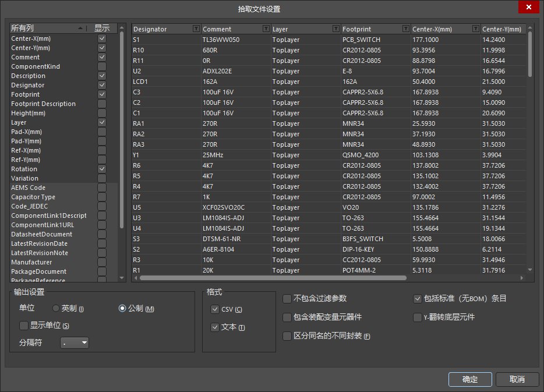Viewport: 544px width, 392px height.
Task: Select RA2 designator row
Action: (166, 134)
